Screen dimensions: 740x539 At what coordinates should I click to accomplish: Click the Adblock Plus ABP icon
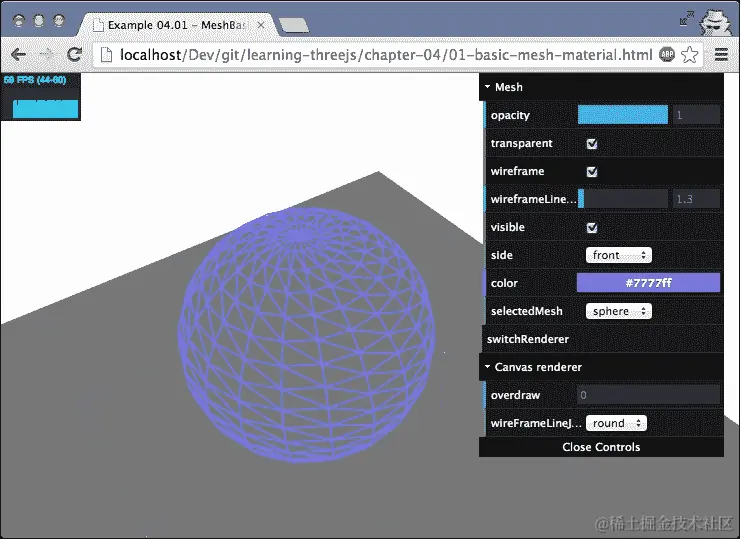point(667,54)
